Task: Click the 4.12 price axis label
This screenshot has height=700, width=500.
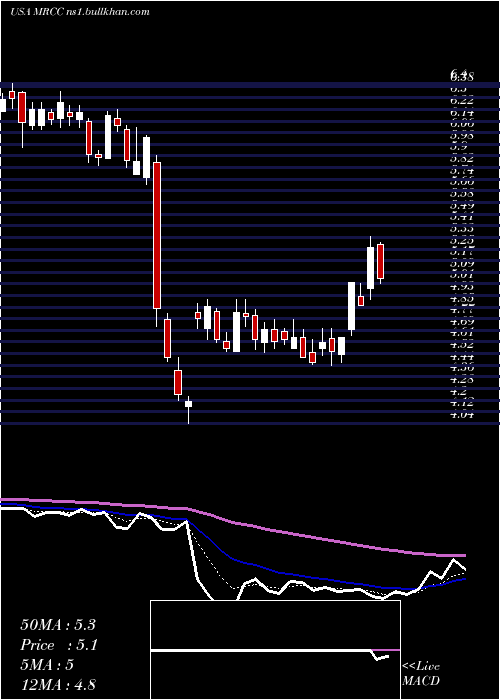Action: tap(462, 403)
